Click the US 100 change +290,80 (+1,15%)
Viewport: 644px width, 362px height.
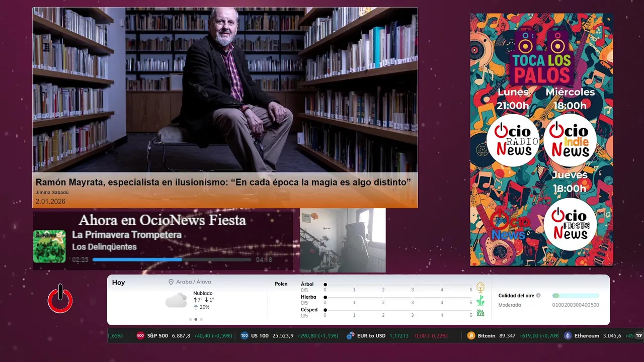318,335
